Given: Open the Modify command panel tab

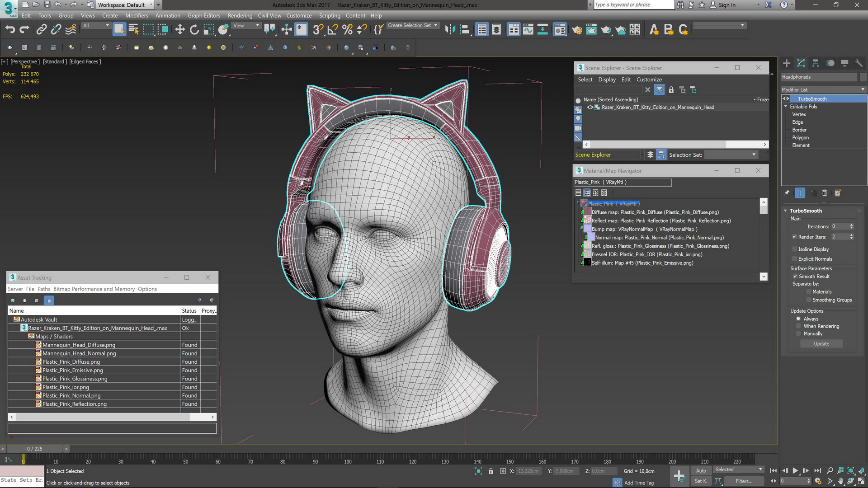Looking at the screenshot, I should pyautogui.click(x=801, y=63).
